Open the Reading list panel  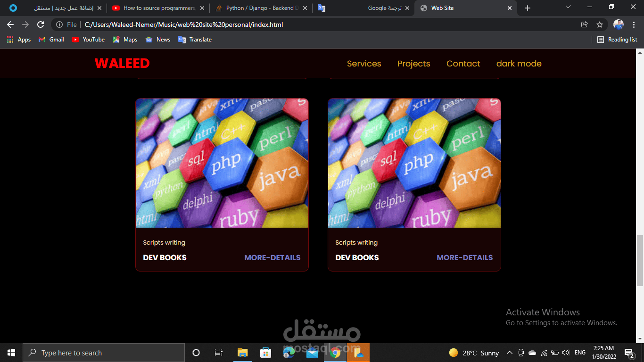(617, 40)
